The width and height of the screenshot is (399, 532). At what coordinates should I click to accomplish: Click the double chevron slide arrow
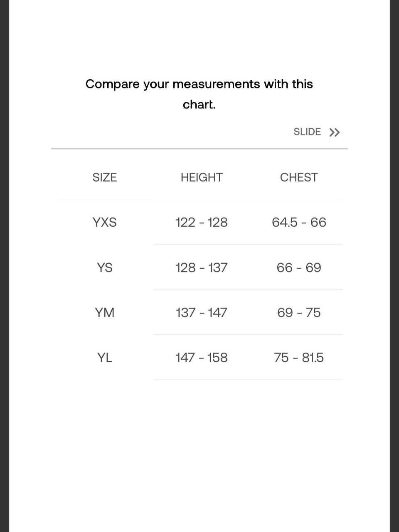tap(334, 132)
